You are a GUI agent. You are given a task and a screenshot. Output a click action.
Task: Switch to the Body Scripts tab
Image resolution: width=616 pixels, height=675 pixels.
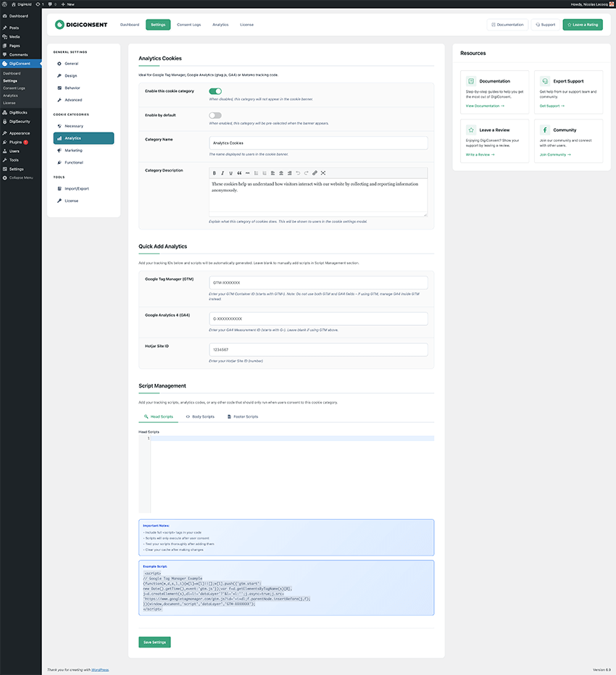tap(200, 416)
